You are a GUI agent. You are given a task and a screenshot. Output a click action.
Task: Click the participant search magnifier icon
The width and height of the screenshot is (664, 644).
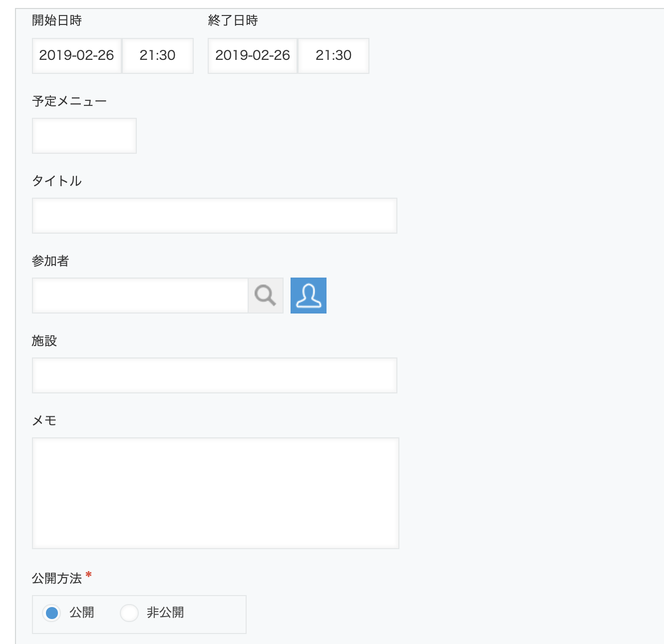coord(265,296)
